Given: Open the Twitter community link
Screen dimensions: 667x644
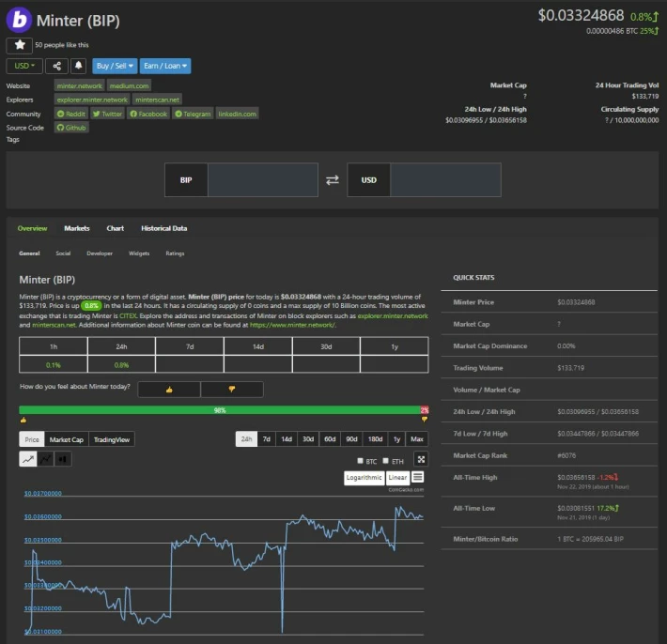Looking at the screenshot, I should (x=107, y=114).
